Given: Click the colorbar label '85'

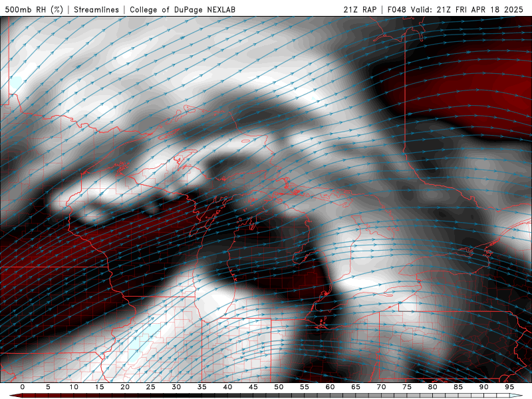Looking at the screenshot, I should click(x=458, y=387).
